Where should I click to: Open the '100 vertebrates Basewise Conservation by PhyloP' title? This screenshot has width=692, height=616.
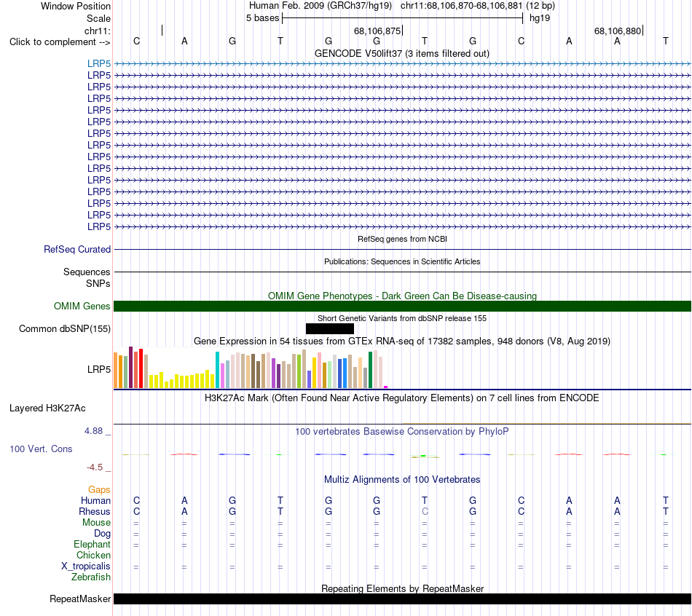pos(402,432)
